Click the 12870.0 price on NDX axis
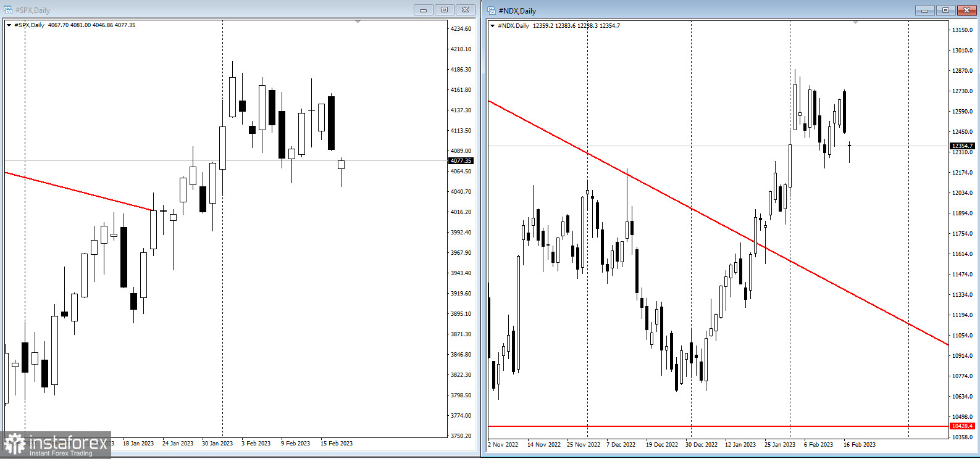 [962, 71]
